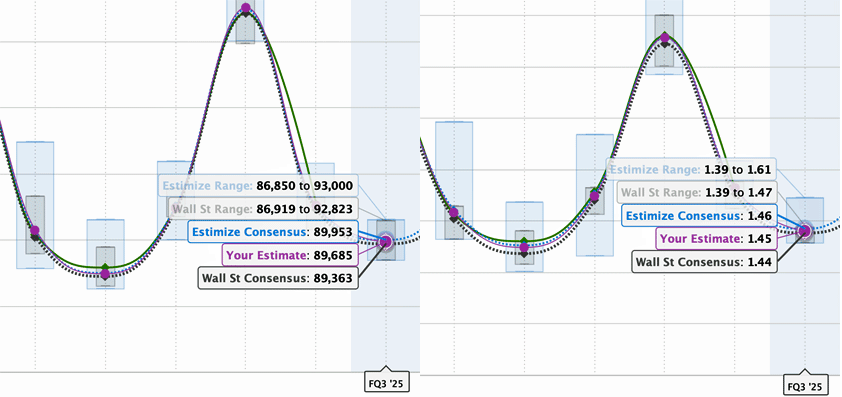This screenshot has width=842, height=397.
Task: Click the Wall St Consensus 89,363 label
Action: coord(278,278)
